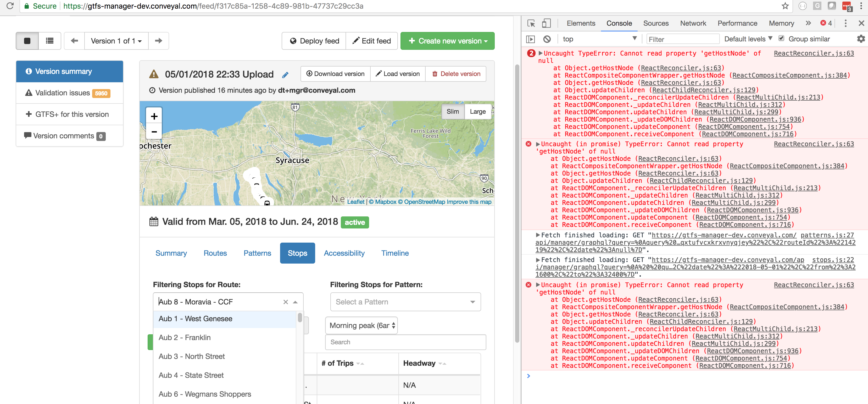Toggle the device toolbar icon in DevTools
The image size is (868, 404).
pyautogui.click(x=546, y=23)
